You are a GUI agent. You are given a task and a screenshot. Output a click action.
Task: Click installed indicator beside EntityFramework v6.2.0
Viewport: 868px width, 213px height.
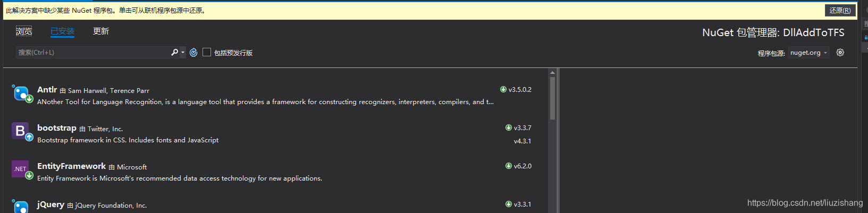coord(508,166)
